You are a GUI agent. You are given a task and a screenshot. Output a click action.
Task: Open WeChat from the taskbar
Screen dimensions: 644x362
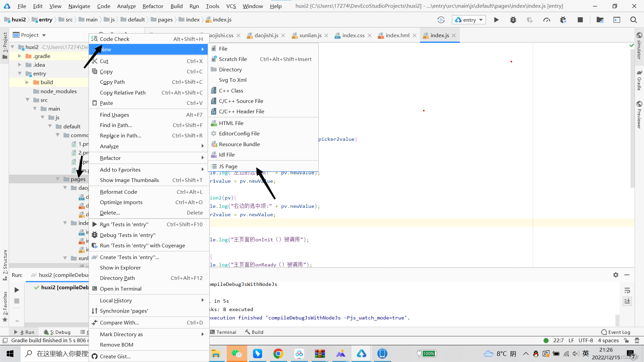237,354
